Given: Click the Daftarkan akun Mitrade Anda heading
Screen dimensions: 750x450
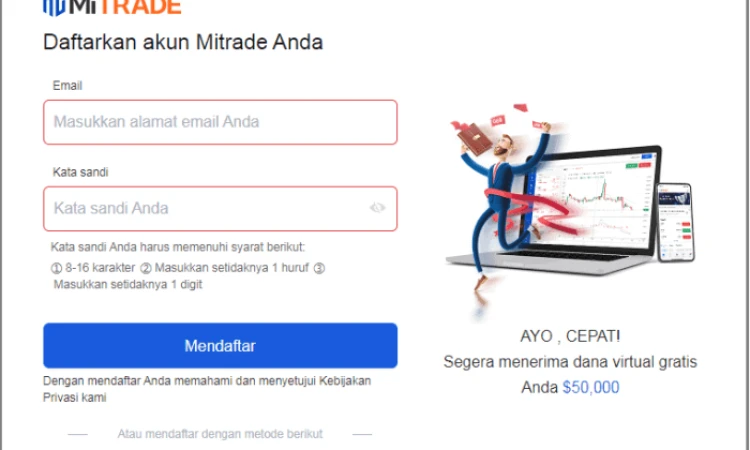Looking at the screenshot, I should pos(183,42).
